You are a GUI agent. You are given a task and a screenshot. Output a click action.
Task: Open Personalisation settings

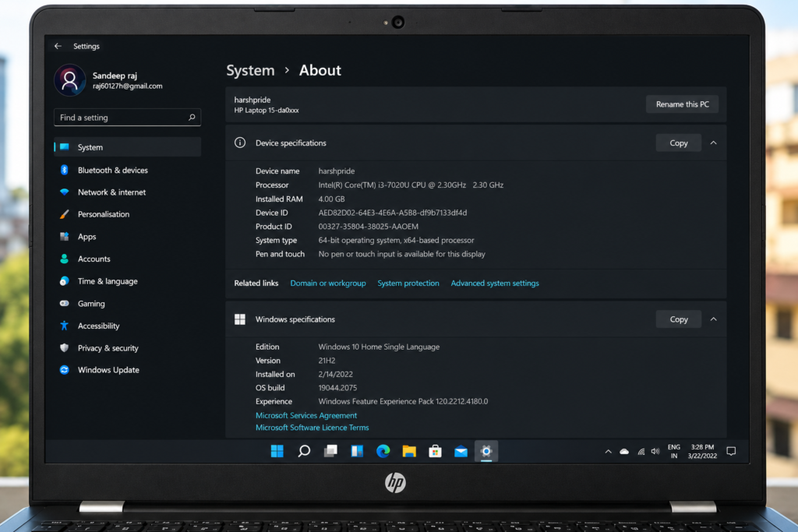(127, 214)
